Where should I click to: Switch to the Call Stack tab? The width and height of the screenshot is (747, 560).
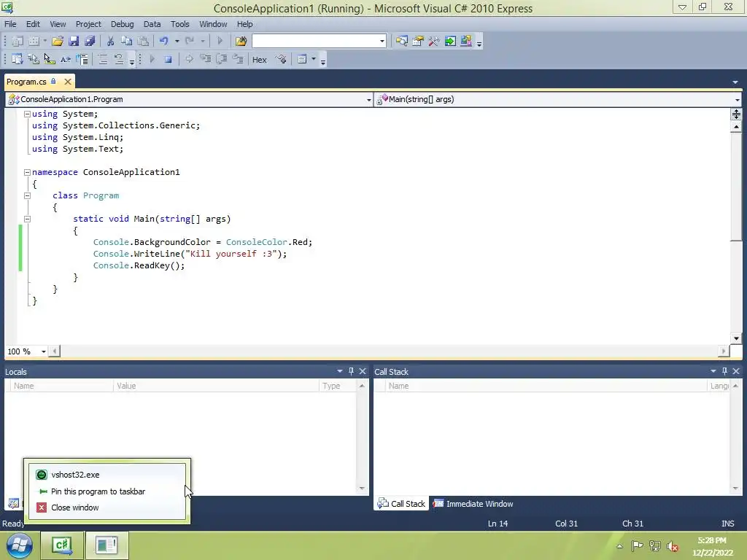click(401, 504)
